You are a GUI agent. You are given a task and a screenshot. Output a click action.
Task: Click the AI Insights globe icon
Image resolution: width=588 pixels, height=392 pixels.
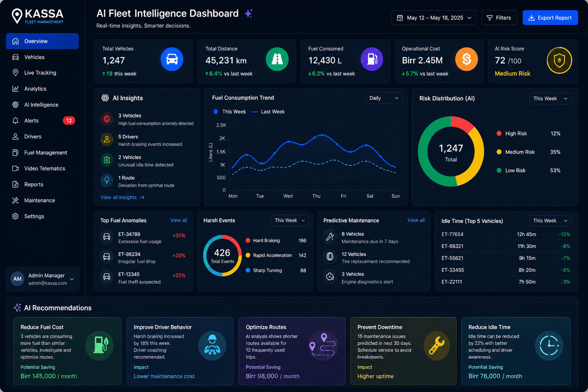coord(105,98)
